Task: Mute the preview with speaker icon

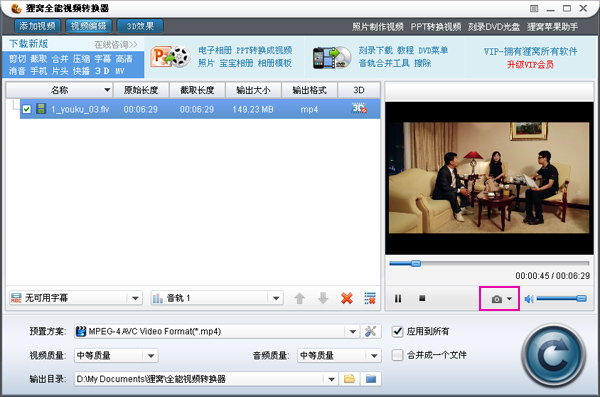Action: pyautogui.click(x=529, y=299)
